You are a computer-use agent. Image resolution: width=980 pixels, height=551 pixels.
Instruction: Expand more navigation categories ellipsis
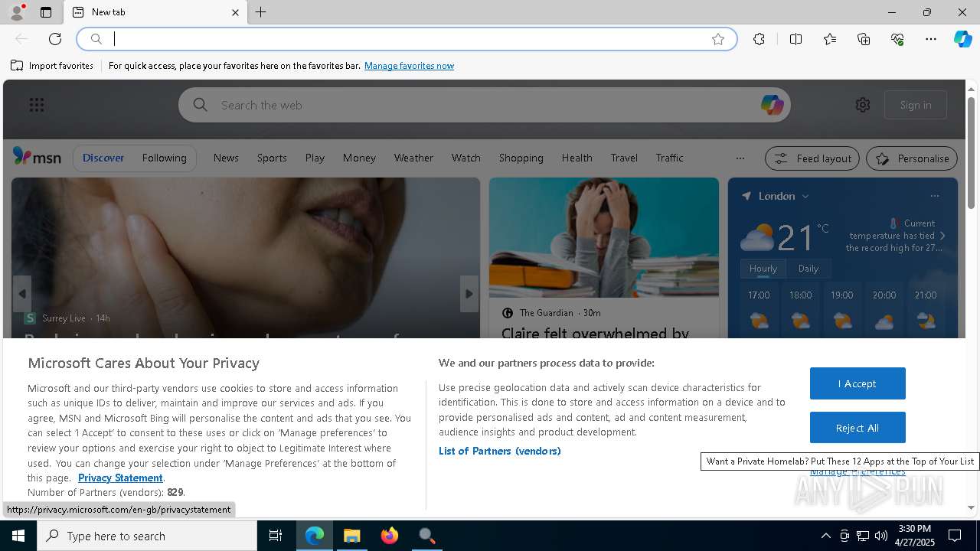(x=740, y=158)
